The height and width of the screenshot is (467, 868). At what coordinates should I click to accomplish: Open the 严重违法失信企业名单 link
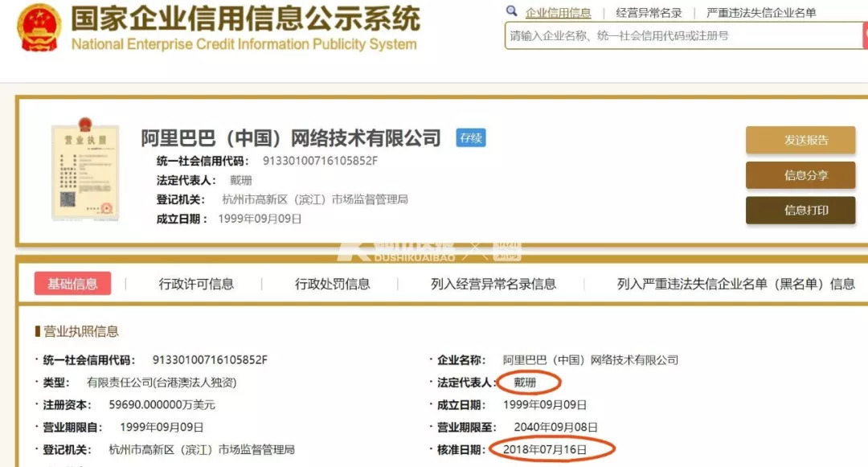(760, 13)
